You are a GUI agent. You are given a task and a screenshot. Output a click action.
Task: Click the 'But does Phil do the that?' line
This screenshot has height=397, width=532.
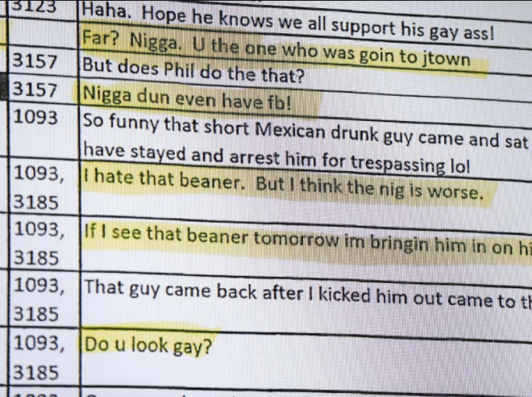tap(193, 70)
